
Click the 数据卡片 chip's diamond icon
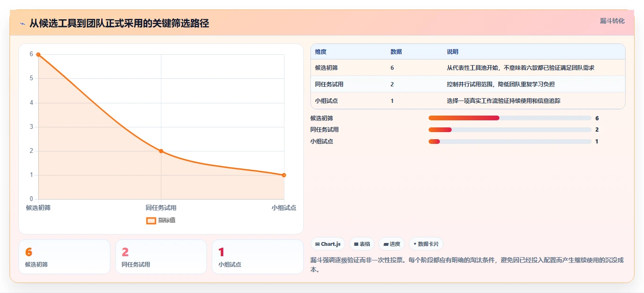[x=415, y=244]
